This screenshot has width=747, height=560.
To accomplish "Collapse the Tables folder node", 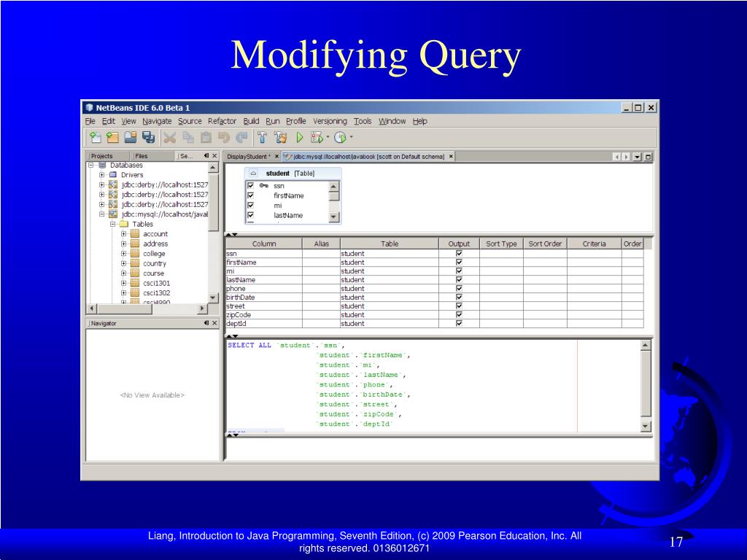I will pyautogui.click(x=112, y=224).
